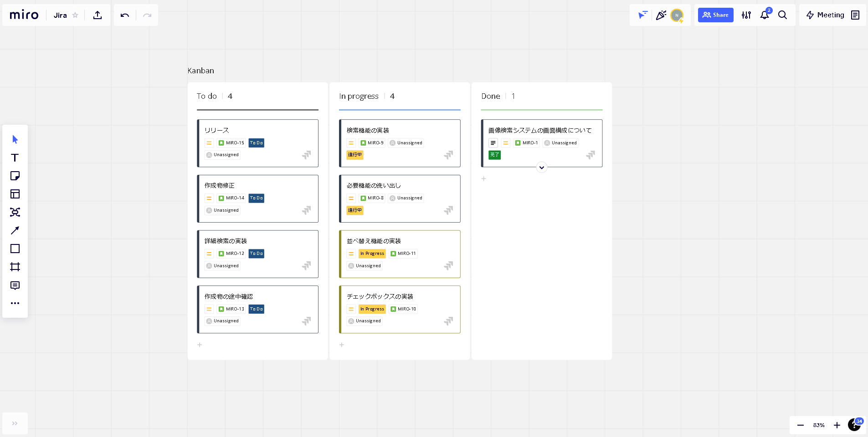Select the Frame tool

tap(15, 267)
